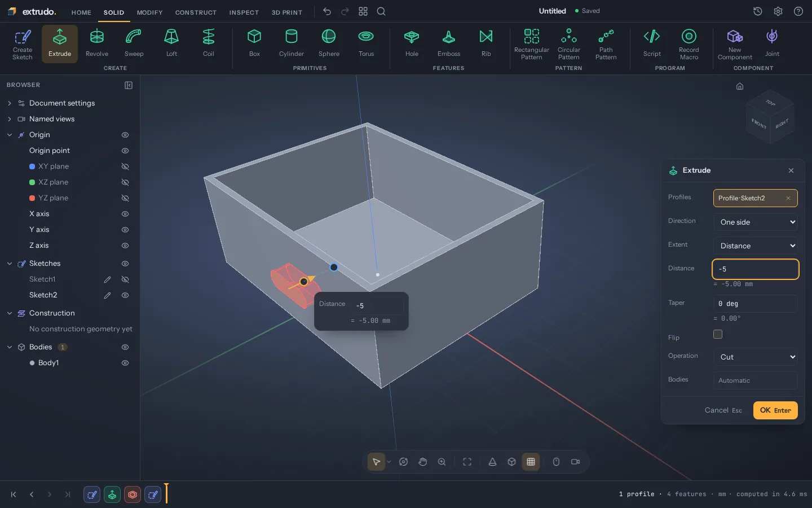Image resolution: width=812 pixels, height=508 pixels.
Task: Start the Rib feature
Action: click(486, 43)
